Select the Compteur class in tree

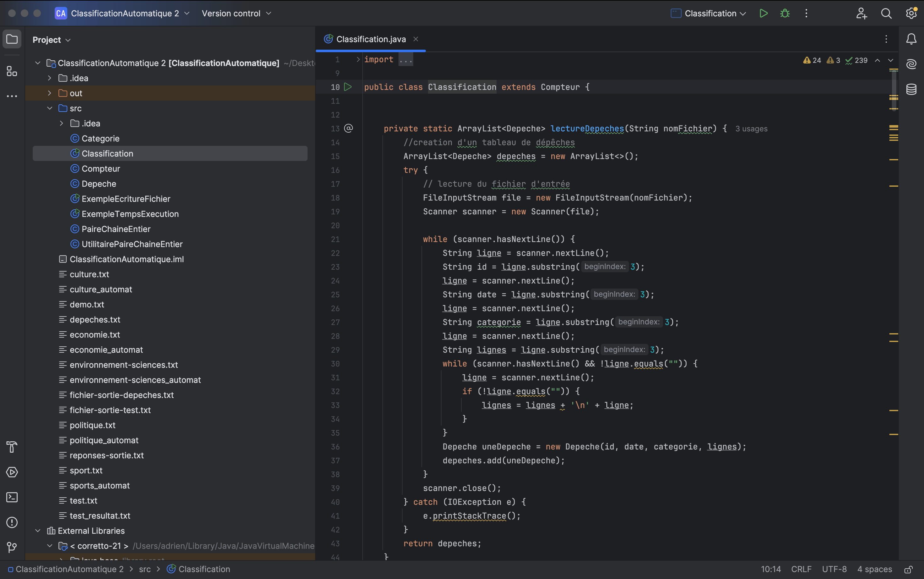click(x=101, y=168)
